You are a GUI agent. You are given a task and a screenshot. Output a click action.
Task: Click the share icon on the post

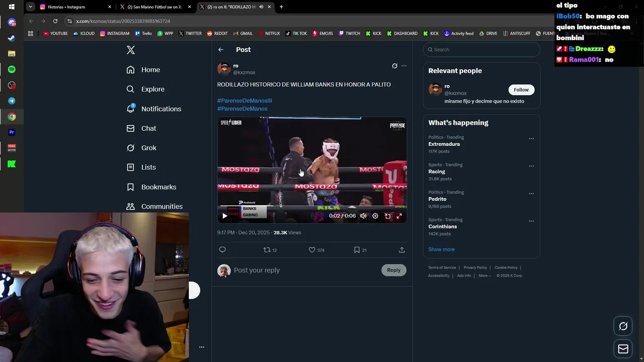point(401,250)
